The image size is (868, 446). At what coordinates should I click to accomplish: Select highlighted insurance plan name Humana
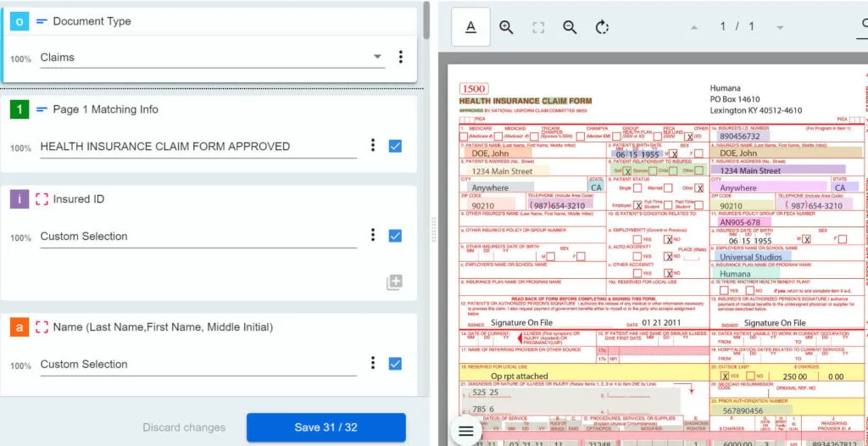click(746, 273)
